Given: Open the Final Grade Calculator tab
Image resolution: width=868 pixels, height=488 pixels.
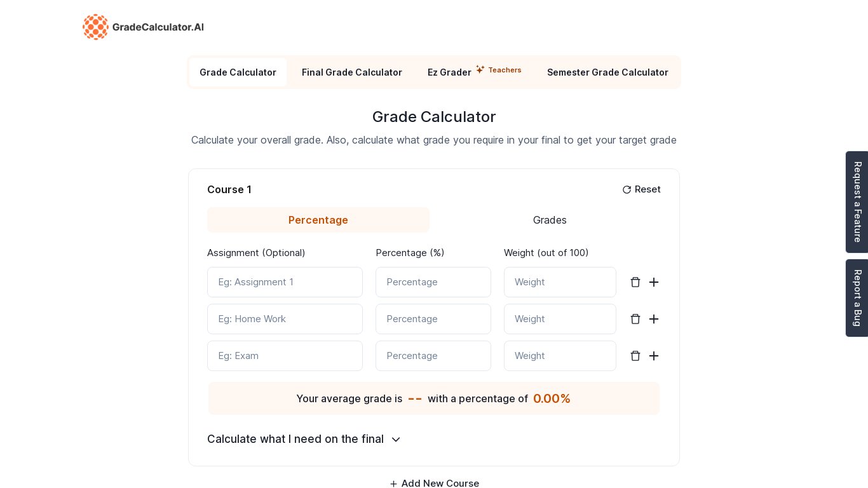Looking at the screenshot, I should (x=352, y=72).
